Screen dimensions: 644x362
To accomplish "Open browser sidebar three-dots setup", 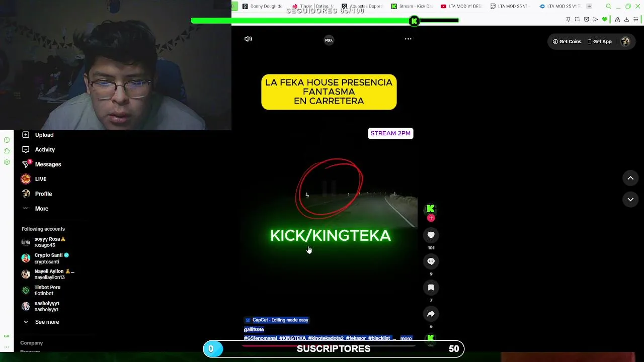I will (7, 347).
